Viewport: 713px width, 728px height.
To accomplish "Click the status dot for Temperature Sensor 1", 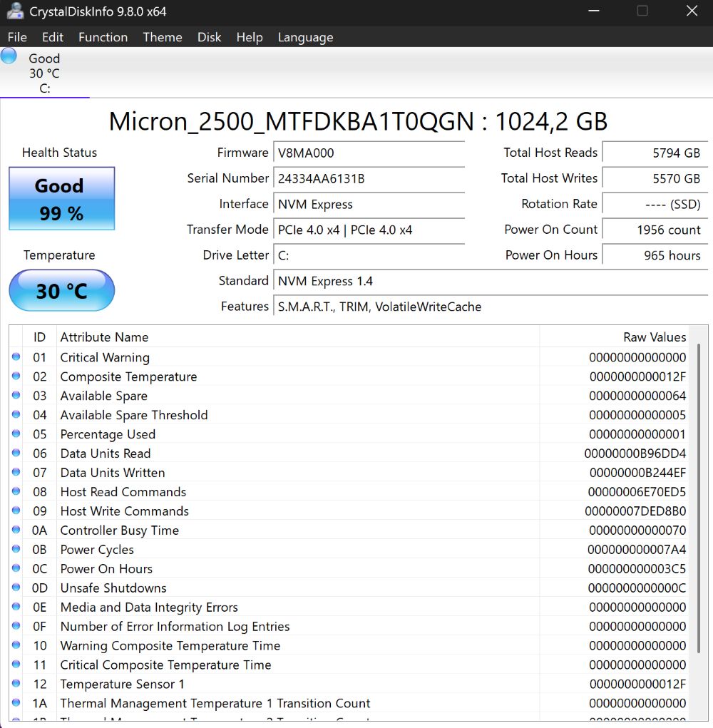I will [x=16, y=683].
